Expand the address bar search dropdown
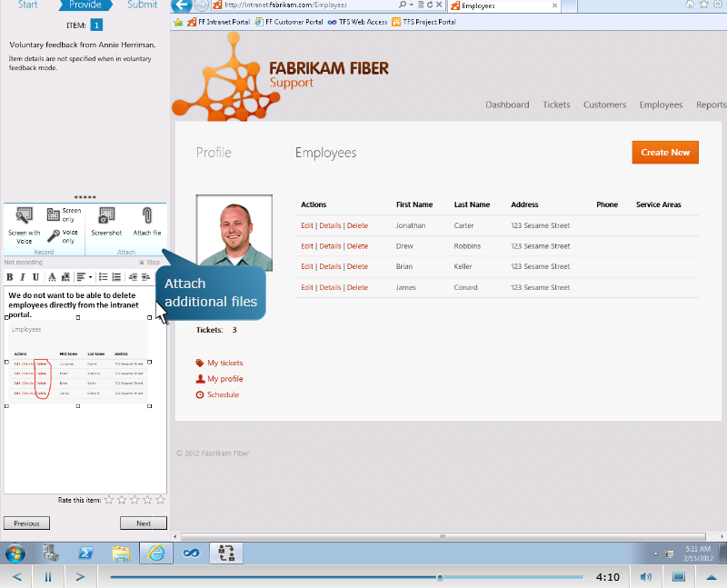 [x=412, y=5]
